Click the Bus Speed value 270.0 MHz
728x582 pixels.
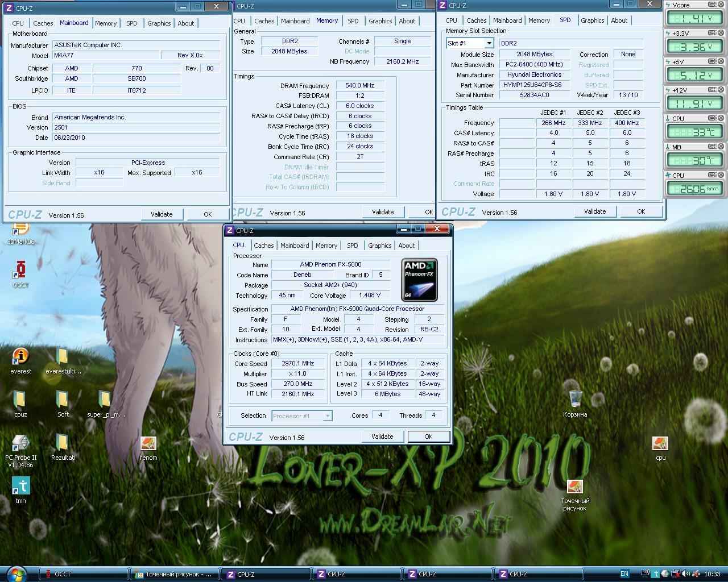tap(298, 384)
